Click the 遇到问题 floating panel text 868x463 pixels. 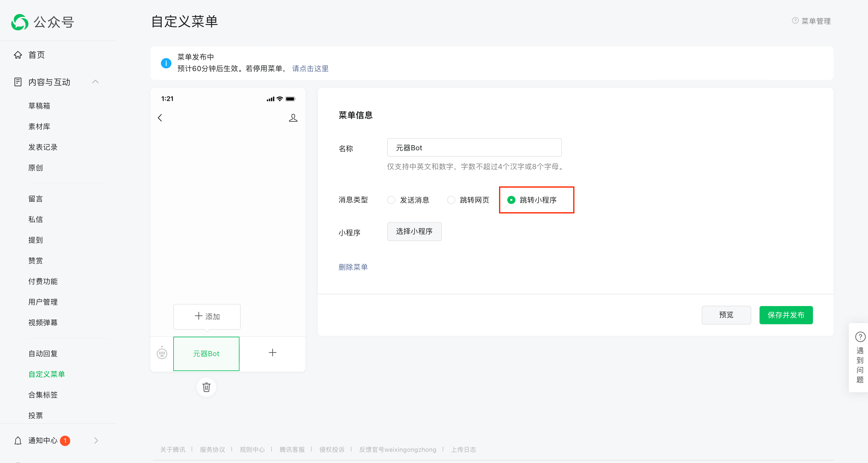[x=860, y=365]
